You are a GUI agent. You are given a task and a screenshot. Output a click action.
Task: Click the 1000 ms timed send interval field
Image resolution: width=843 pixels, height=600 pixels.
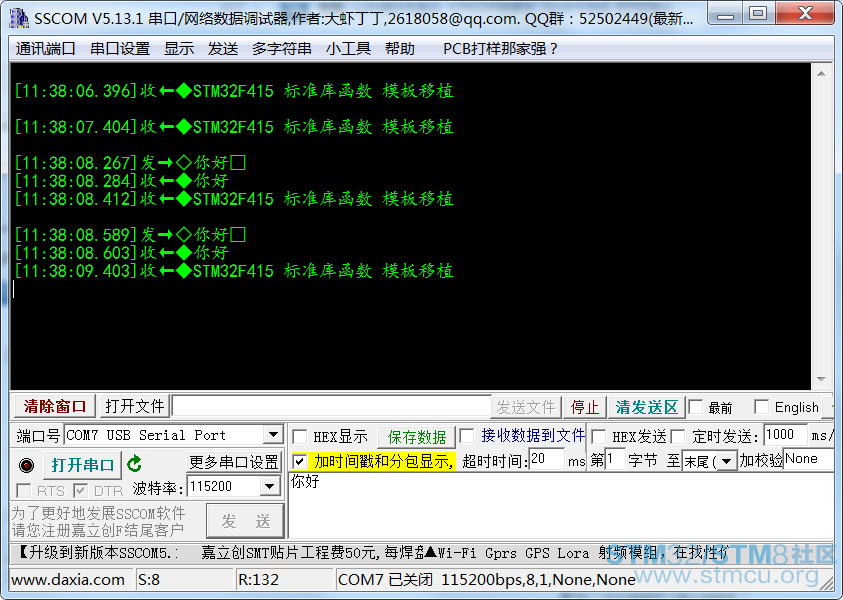pos(785,435)
